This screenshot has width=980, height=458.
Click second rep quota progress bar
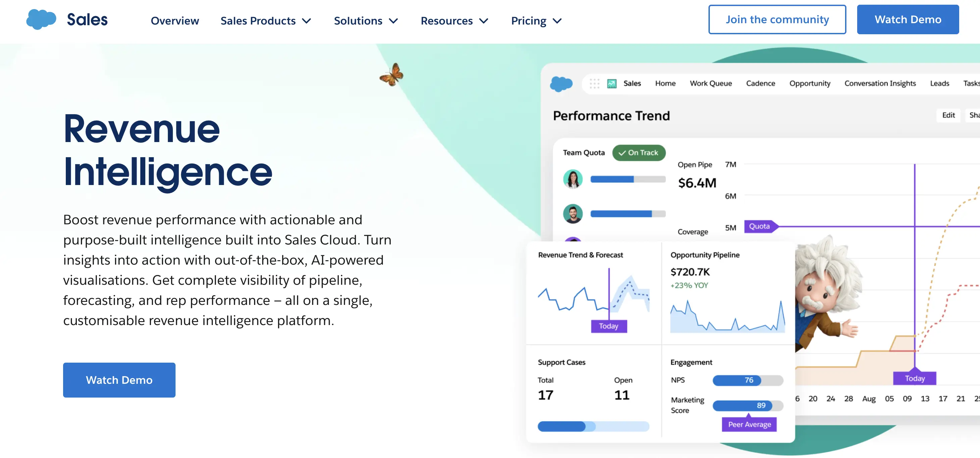[628, 214]
